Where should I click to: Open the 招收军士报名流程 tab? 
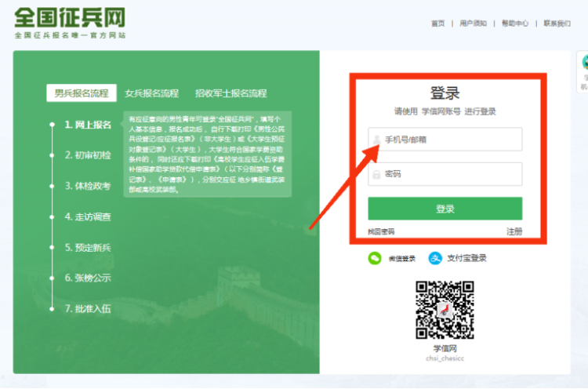[231, 93]
